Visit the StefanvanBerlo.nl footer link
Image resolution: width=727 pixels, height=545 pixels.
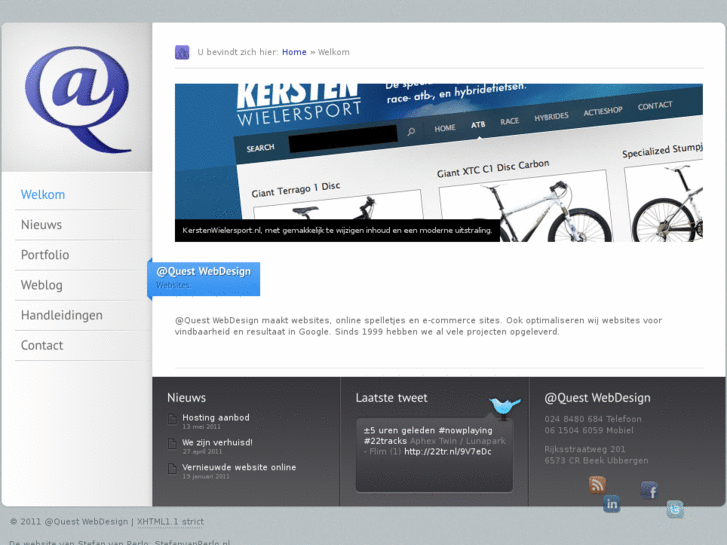pos(192,542)
